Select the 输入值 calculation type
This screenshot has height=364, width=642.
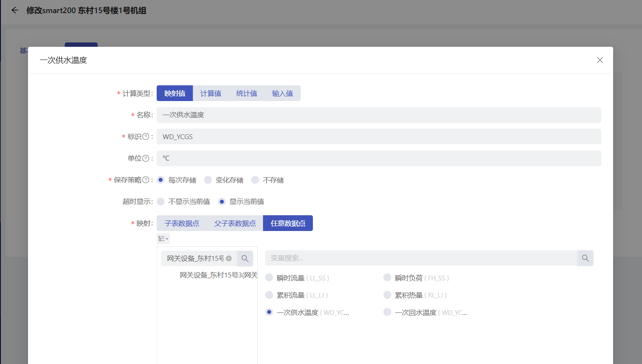tap(283, 93)
